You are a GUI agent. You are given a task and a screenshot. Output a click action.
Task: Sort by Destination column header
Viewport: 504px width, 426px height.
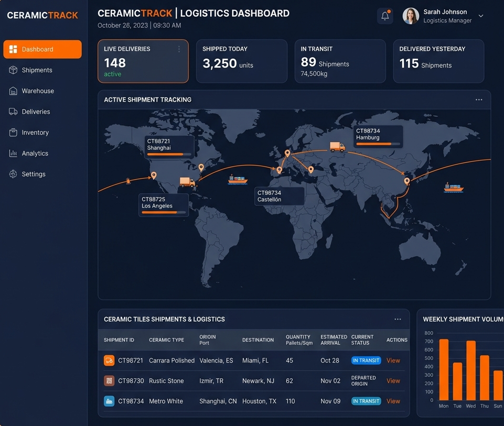pyautogui.click(x=258, y=340)
